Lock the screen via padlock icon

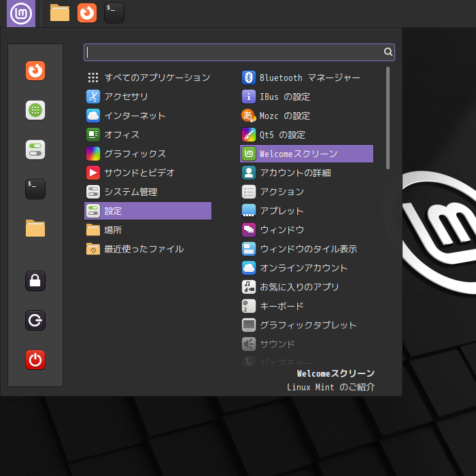coord(35,281)
